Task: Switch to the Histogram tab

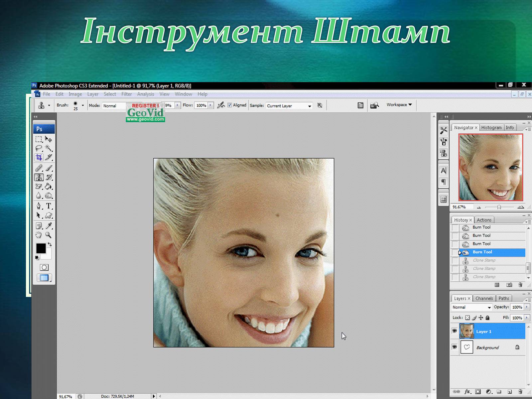Action: [x=491, y=128]
